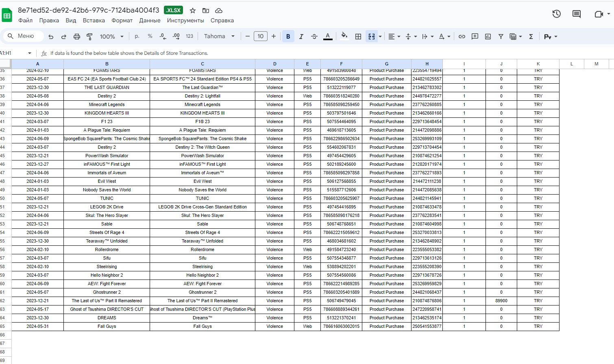Open text rotation dropdown
This screenshot has height=364, width=614.
(x=444, y=37)
